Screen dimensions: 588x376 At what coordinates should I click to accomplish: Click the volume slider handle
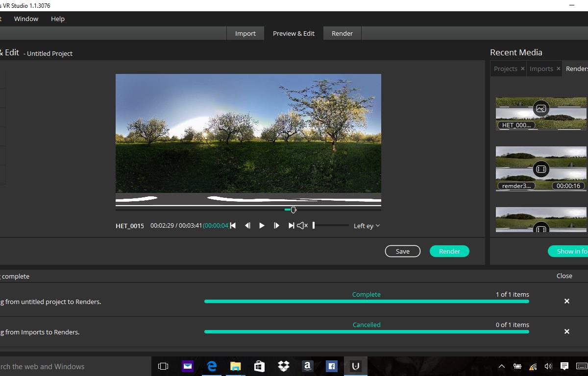pos(314,226)
